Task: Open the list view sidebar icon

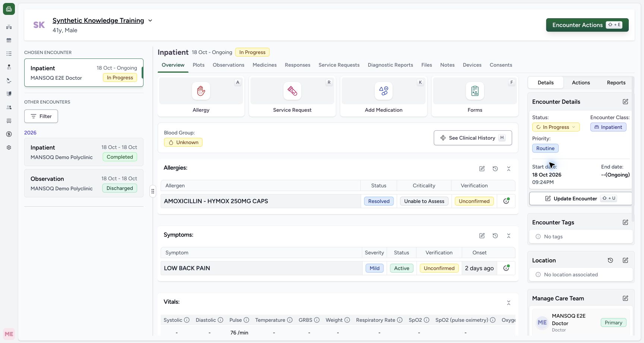Action: pyautogui.click(x=9, y=54)
